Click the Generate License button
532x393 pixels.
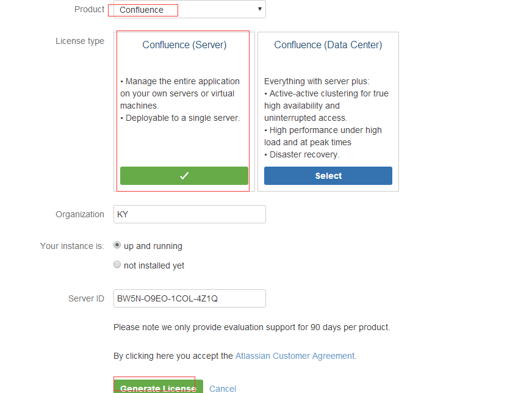159,386
